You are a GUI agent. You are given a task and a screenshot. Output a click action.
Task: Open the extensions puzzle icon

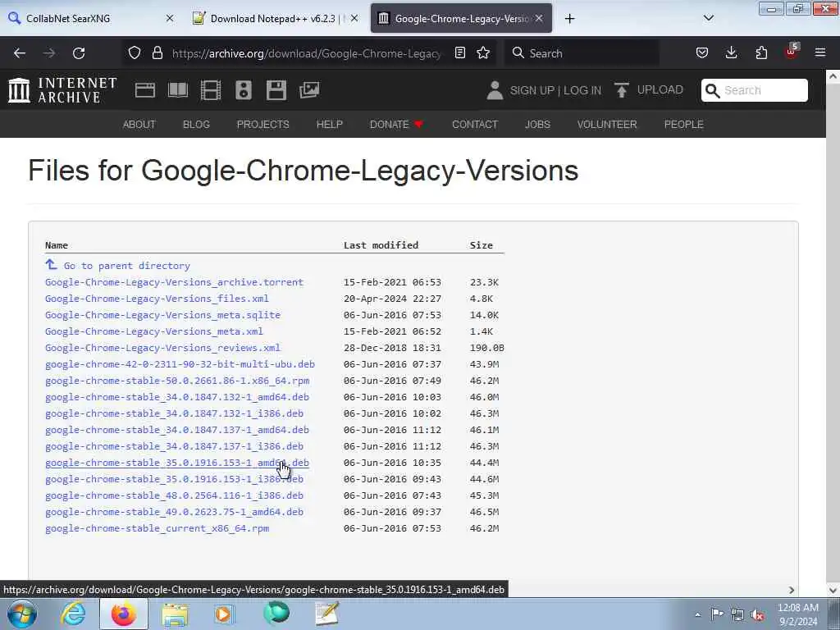[x=761, y=52]
